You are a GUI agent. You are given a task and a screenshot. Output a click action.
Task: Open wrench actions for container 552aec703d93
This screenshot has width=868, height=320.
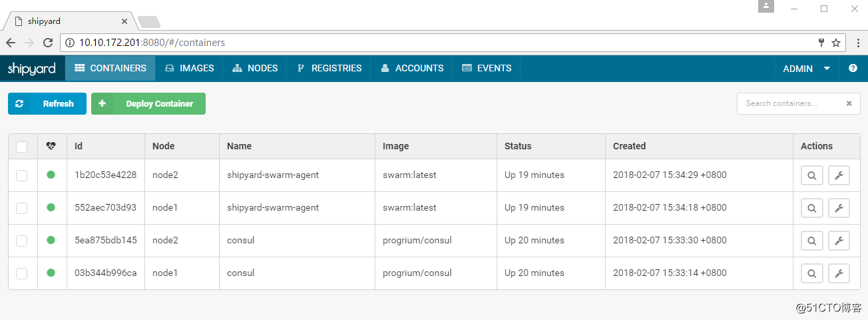tap(839, 208)
